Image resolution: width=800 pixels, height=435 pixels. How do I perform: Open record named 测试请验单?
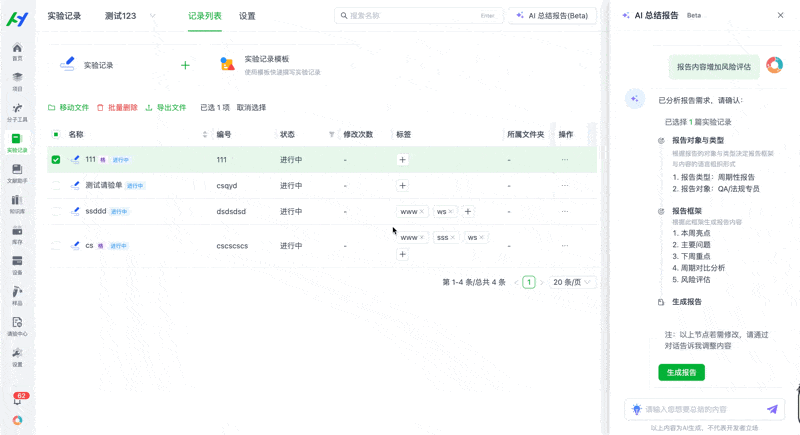pyautogui.click(x=104, y=185)
